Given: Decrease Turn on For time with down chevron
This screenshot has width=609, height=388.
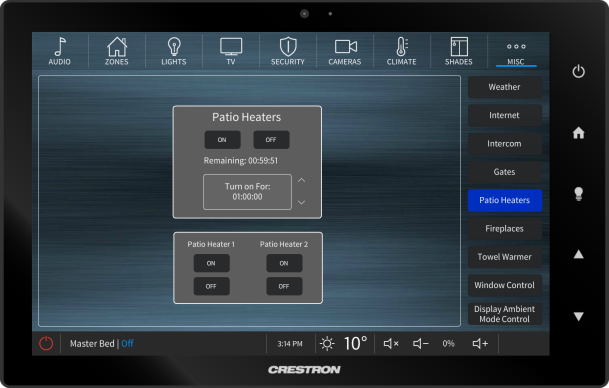Looking at the screenshot, I should [x=301, y=202].
